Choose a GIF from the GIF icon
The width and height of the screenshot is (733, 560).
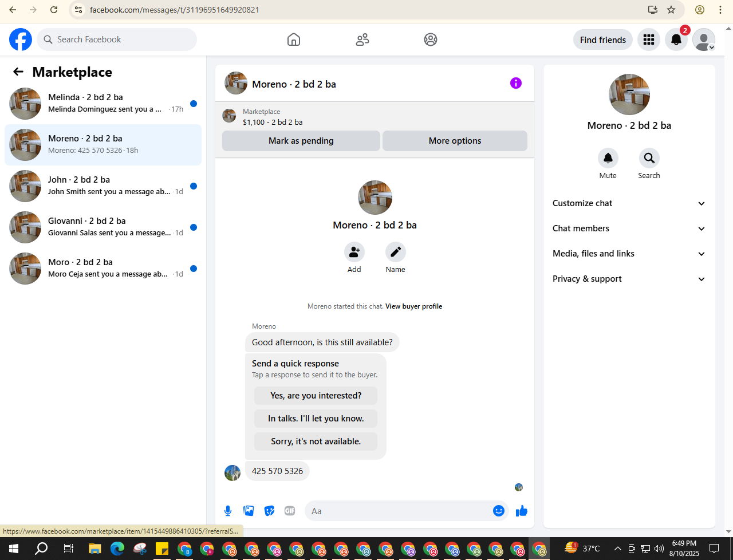point(290,511)
